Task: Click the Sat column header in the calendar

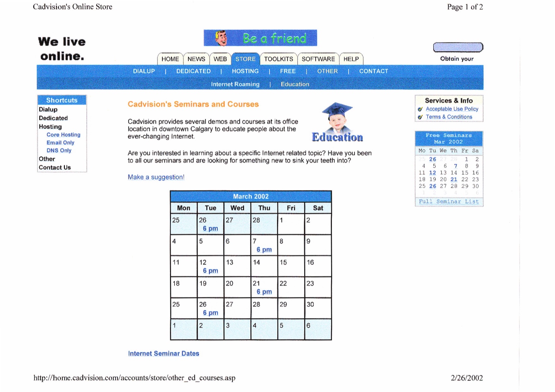Action: click(318, 208)
